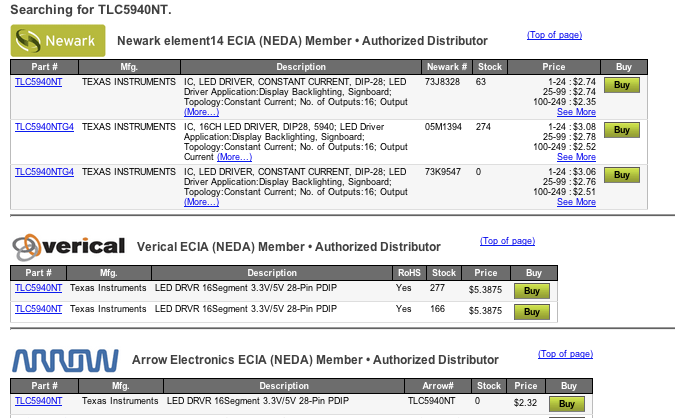Open Verical TLC5940NT link with stock 166
Screen dimensions: 675x418
coord(38,309)
